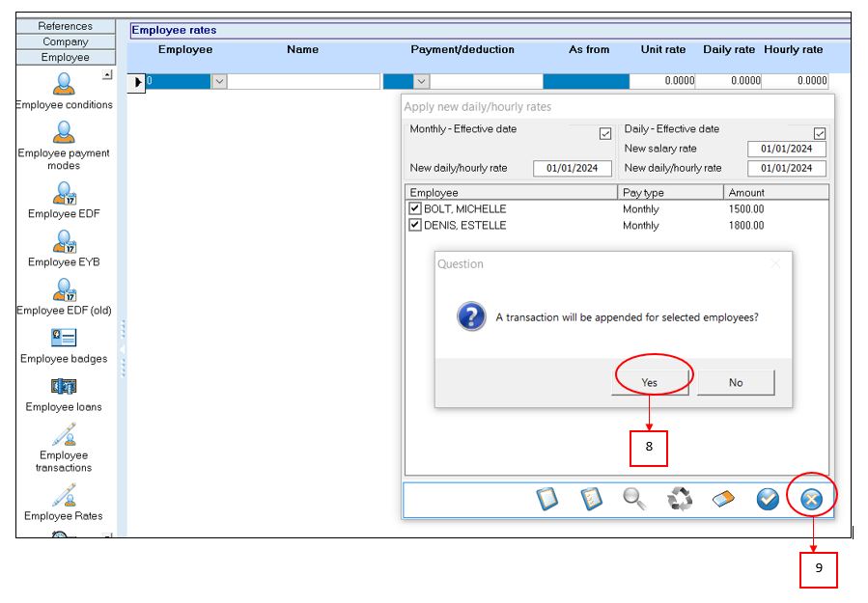Expand the Employee column dropdown arrow
The height and width of the screenshot is (603, 868).
[219, 82]
